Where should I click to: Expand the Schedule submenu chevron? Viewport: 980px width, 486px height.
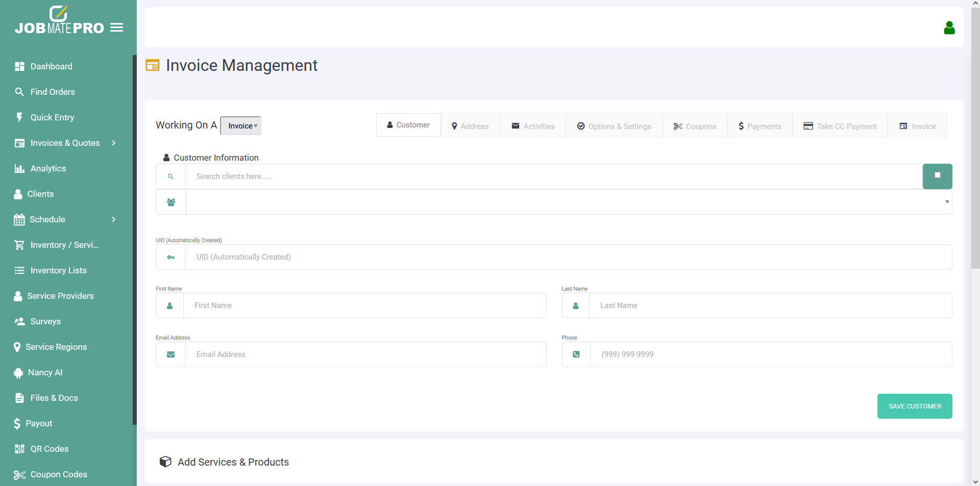click(114, 219)
